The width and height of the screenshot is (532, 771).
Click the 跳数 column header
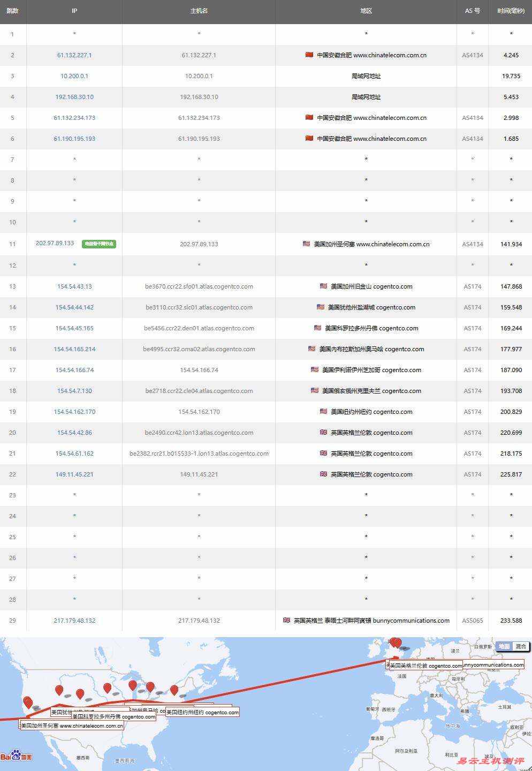point(12,11)
